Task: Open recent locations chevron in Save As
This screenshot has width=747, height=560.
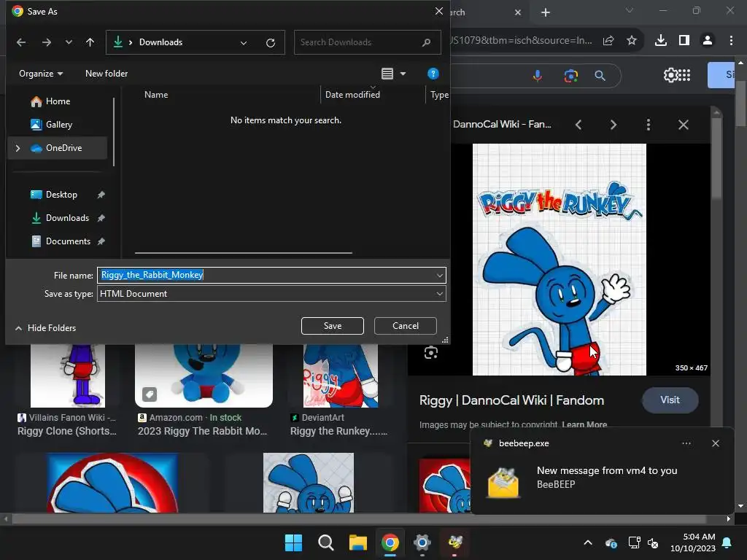Action: [x=69, y=42]
